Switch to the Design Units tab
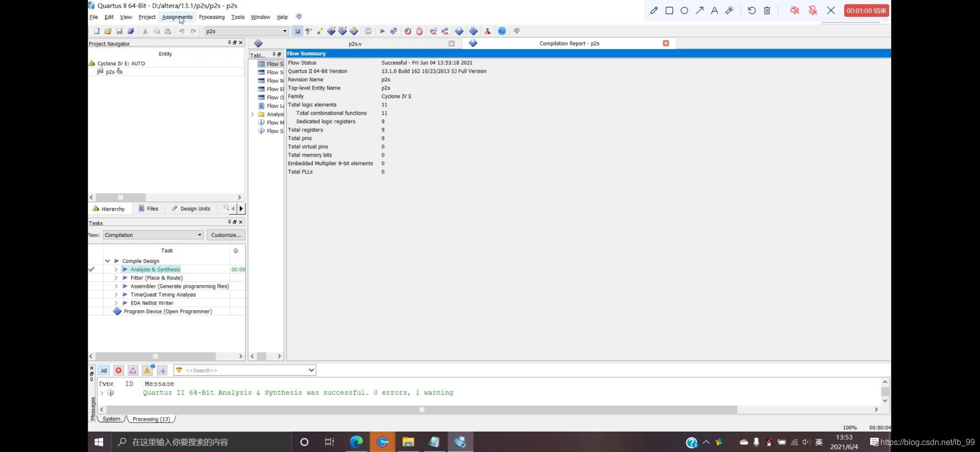Viewport: 980px width, 452px height. (191, 209)
